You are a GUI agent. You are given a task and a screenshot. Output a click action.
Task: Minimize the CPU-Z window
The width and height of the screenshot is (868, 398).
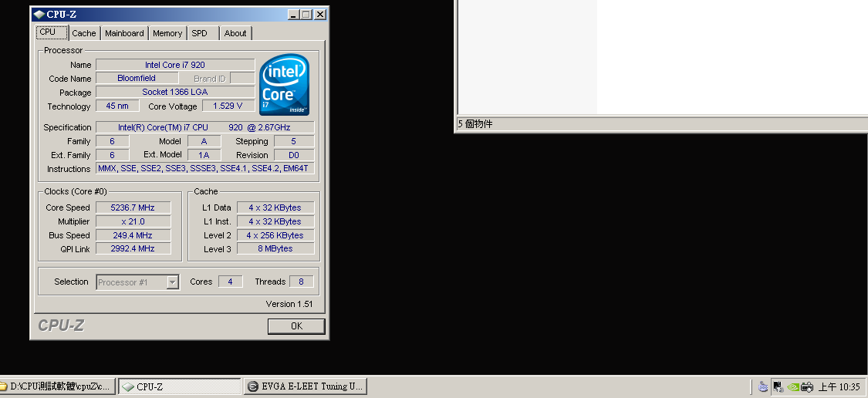coord(293,15)
